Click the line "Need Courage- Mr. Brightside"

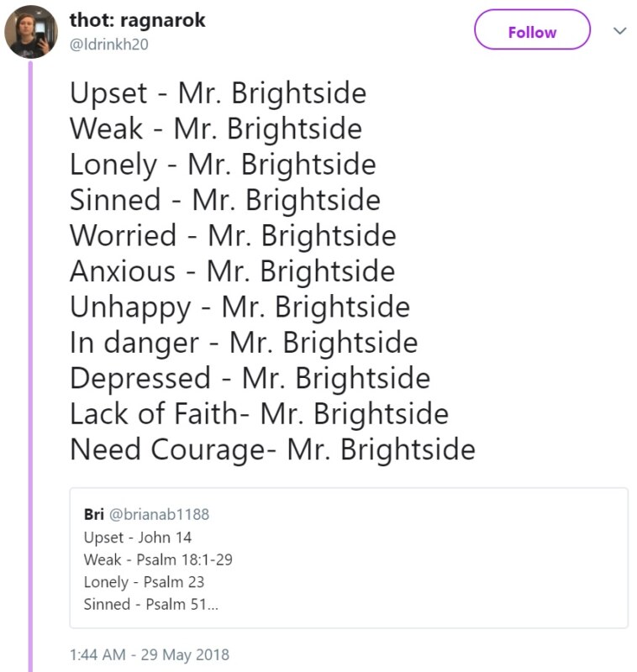tap(272, 449)
